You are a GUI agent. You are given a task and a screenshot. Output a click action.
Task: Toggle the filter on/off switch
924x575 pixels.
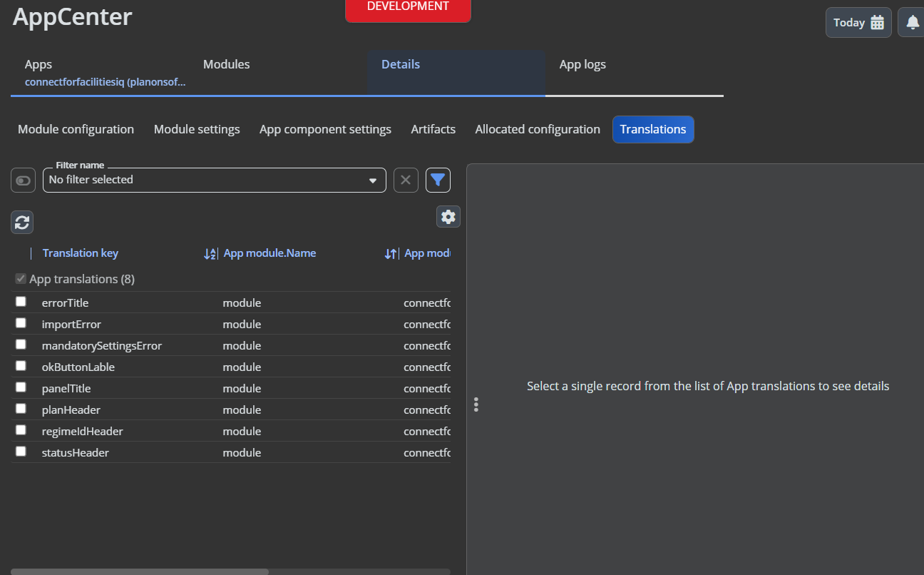pos(24,180)
